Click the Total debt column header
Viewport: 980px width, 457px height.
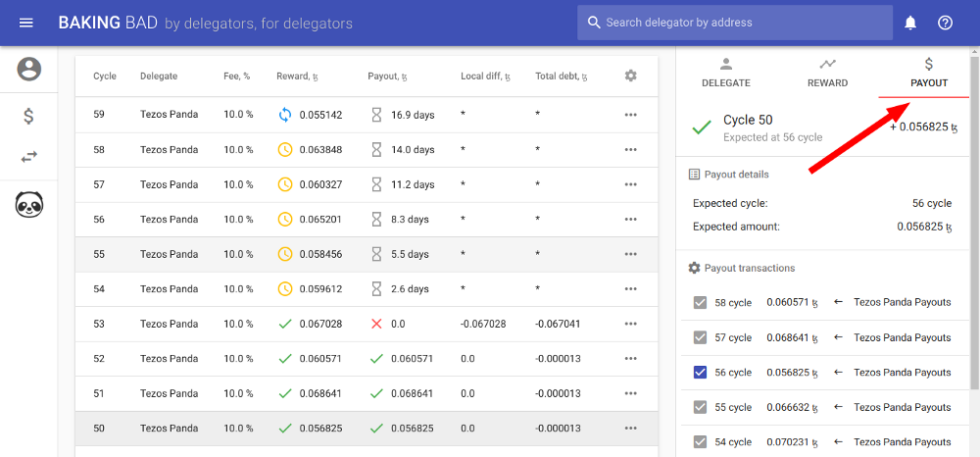pyautogui.click(x=562, y=76)
